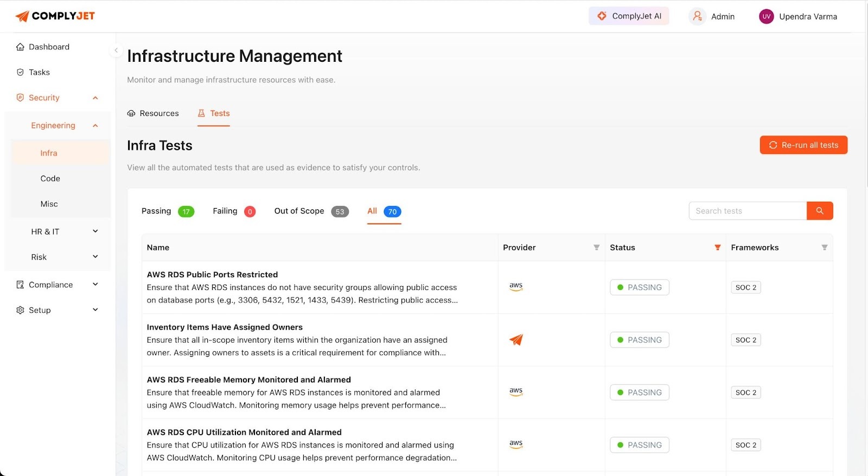
Task: Click SOC 2 tag in Freeable Memory row
Action: pyautogui.click(x=746, y=393)
